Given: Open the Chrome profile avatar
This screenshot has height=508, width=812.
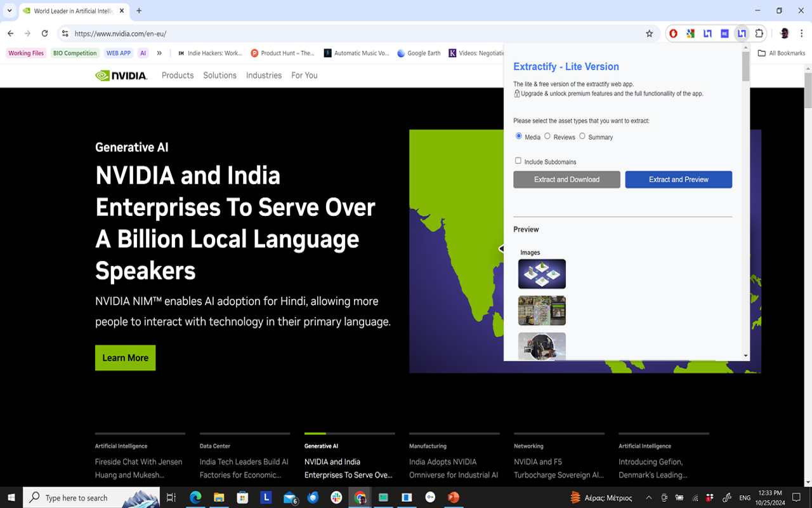Looking at the screenshot, I should click(x=785, y=34).
